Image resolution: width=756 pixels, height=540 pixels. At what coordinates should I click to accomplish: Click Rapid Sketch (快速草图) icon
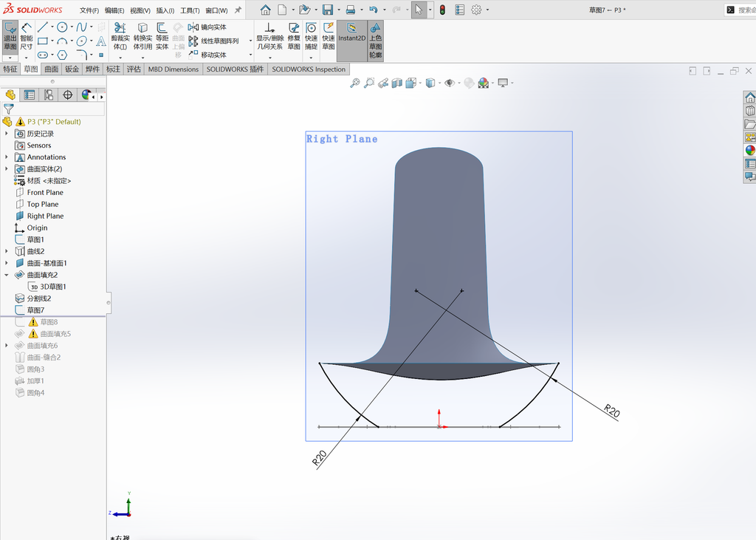point(329,37)
